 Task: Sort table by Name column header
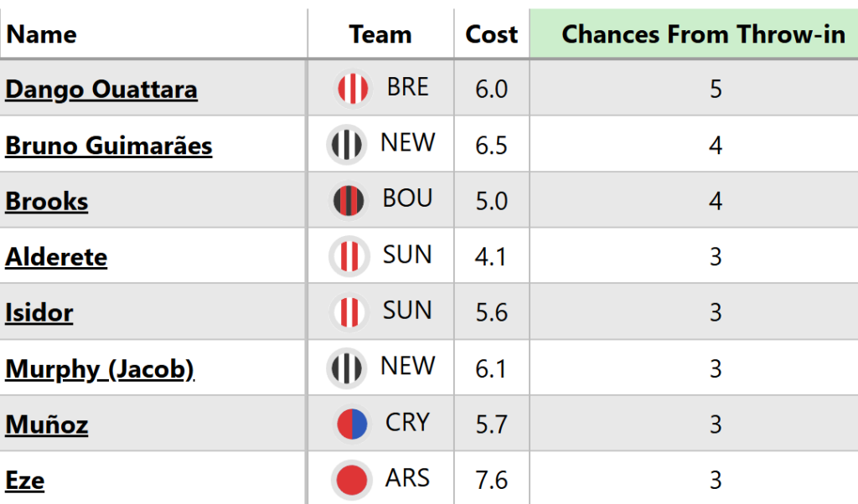42,34
